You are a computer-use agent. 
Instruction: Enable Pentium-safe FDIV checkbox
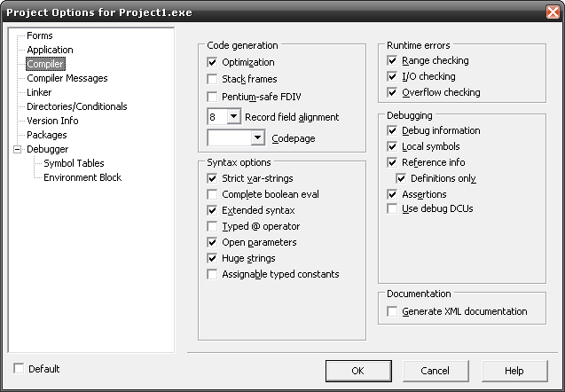[x=212, y=97]
